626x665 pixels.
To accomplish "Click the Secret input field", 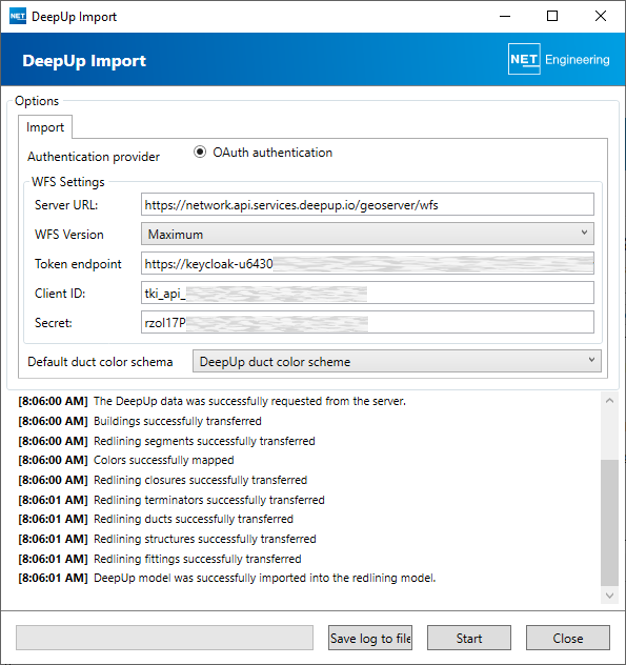I will 367,323.
